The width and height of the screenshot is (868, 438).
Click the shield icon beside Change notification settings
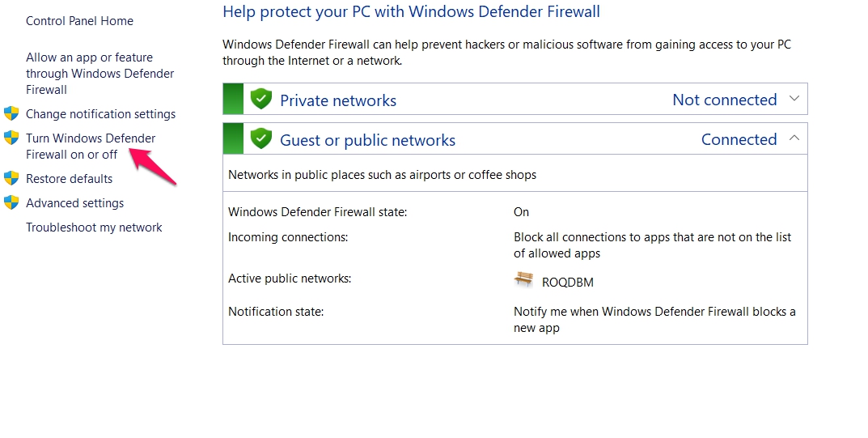11,113
